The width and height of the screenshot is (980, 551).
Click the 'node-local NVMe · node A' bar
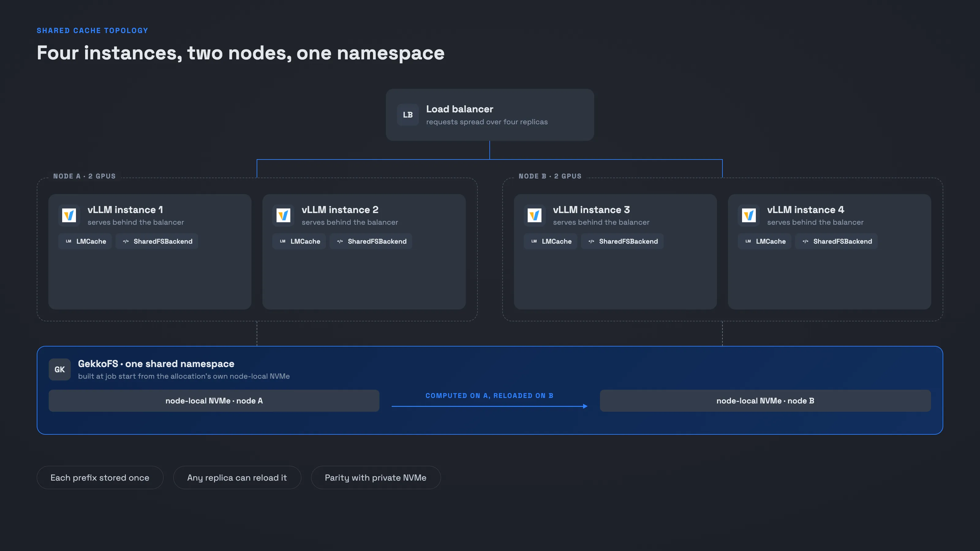tap(214, 401)
